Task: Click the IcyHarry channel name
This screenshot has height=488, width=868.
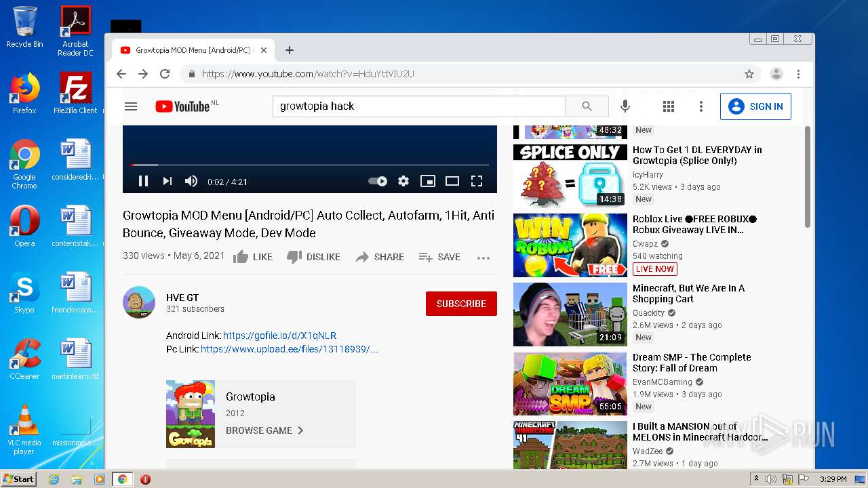Action: pos(648,175)
